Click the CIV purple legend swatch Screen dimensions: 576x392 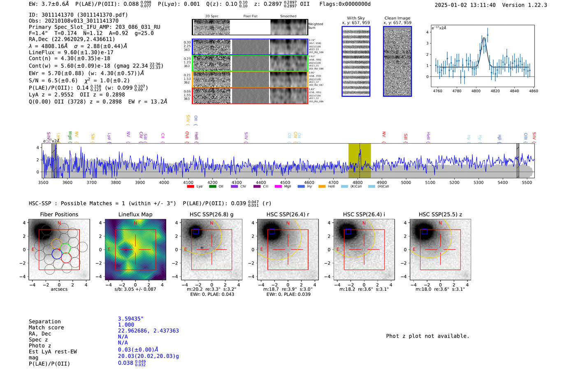[235, 186]
